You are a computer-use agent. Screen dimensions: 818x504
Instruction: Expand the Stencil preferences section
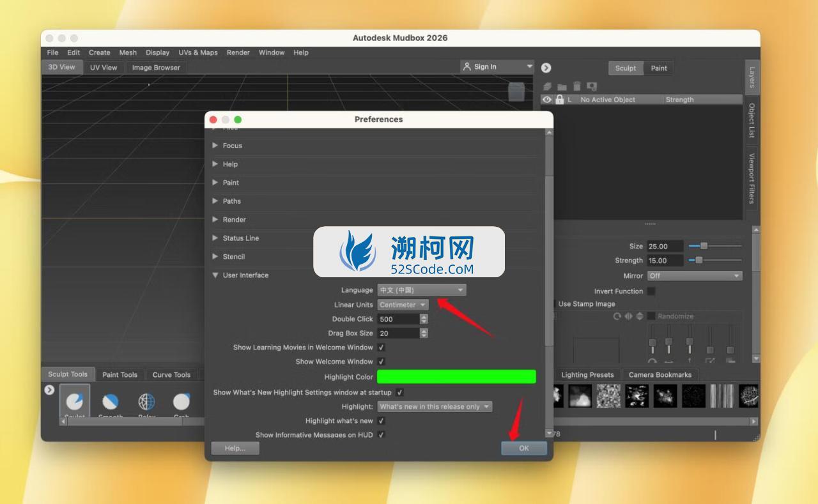point(215,257)
